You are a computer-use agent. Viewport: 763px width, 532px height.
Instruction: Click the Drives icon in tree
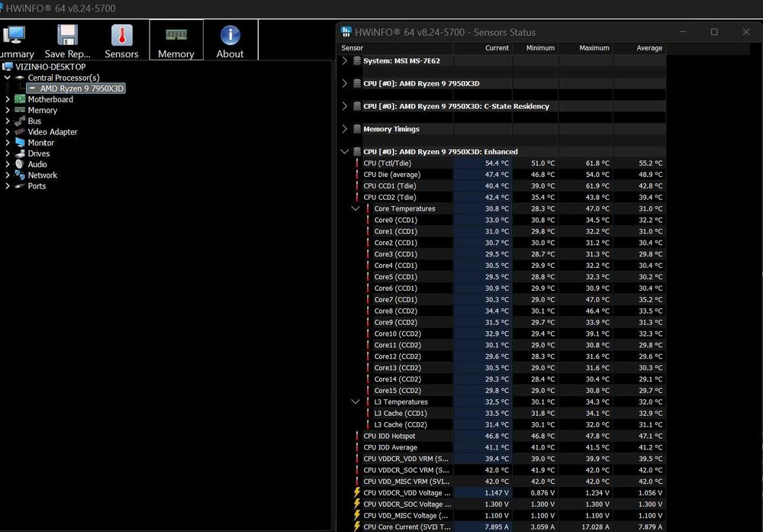(x=20, y=153)
